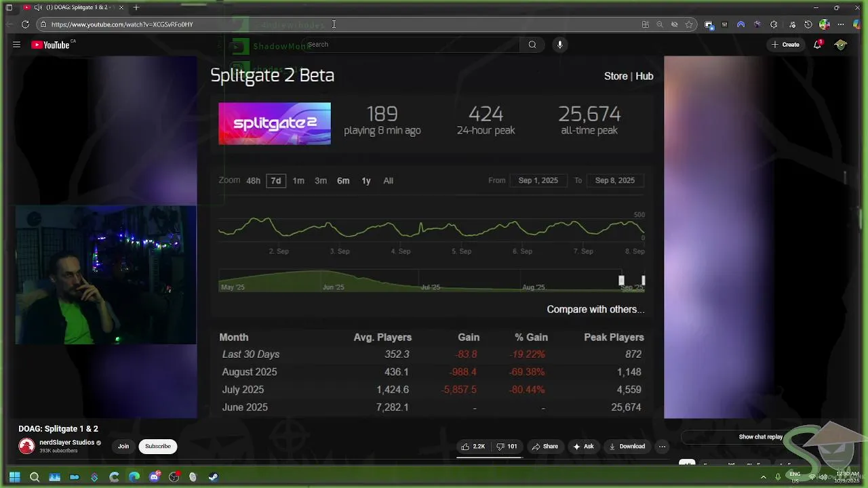Open nerdSlayer Studios channel avatar
The image size is (868, 488).
[26, 446]
